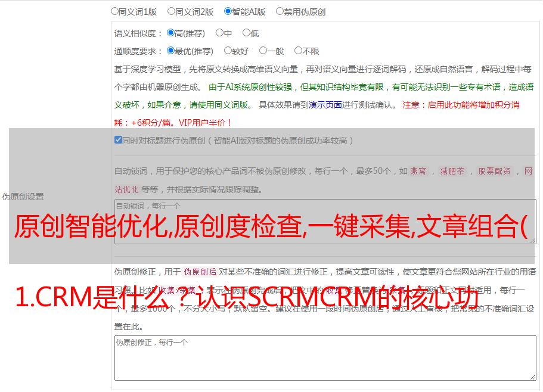The width and height of the screenshot is (543, 392).
Task: Choose the 智能AI版 radio option
Action: click(x=228, y=11)
